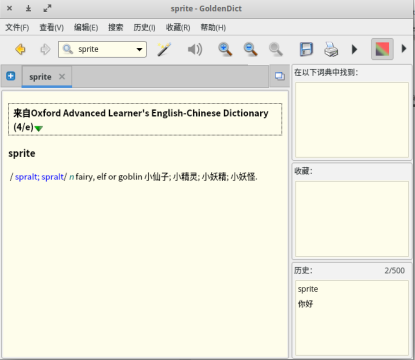Click the sprite headword in the article

pos(22,153)
